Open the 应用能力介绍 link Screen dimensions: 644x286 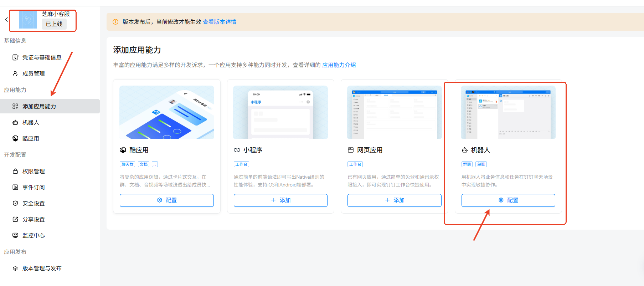click(x=339, y=65)
